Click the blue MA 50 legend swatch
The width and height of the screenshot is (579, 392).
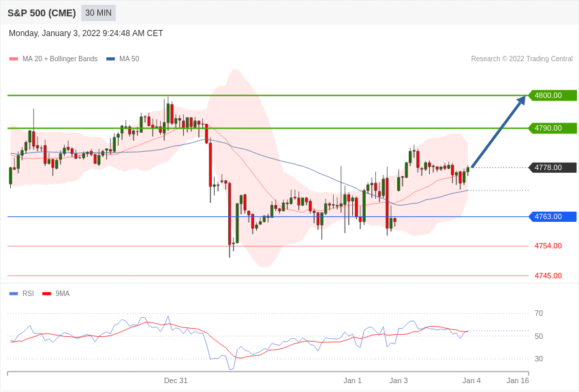click(110, 59)
